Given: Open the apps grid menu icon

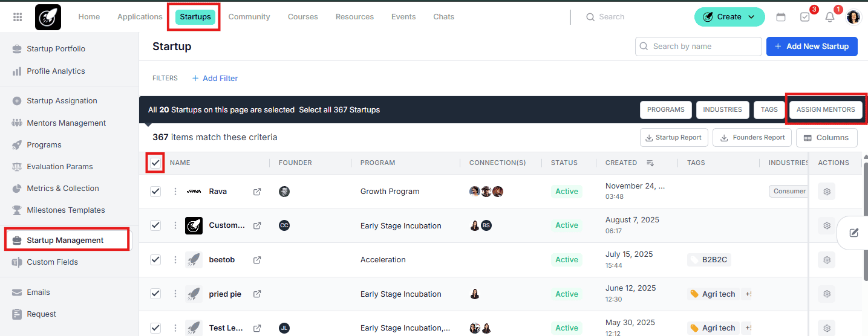Looking at the screenshot, I should 18,17.
